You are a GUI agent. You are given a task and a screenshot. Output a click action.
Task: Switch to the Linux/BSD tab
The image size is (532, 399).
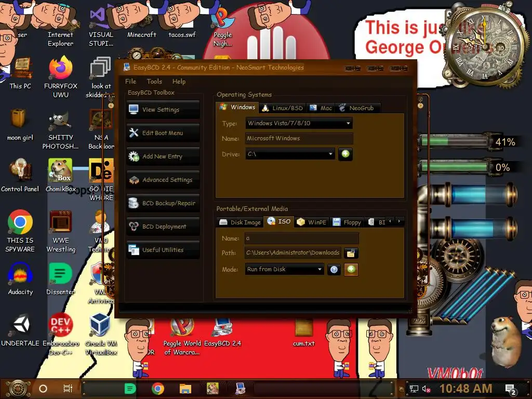pyautogui.click(x=283, y=108)
